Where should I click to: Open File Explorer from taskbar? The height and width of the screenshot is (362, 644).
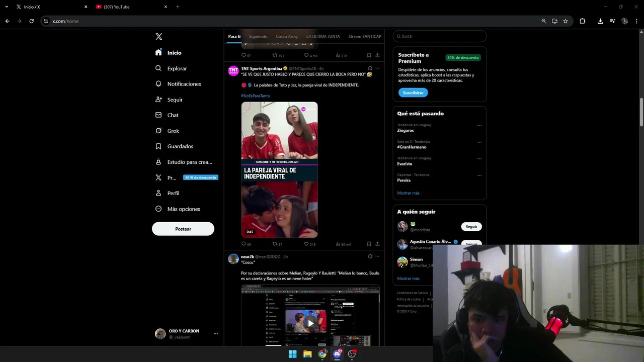click(x=307, y=354)
